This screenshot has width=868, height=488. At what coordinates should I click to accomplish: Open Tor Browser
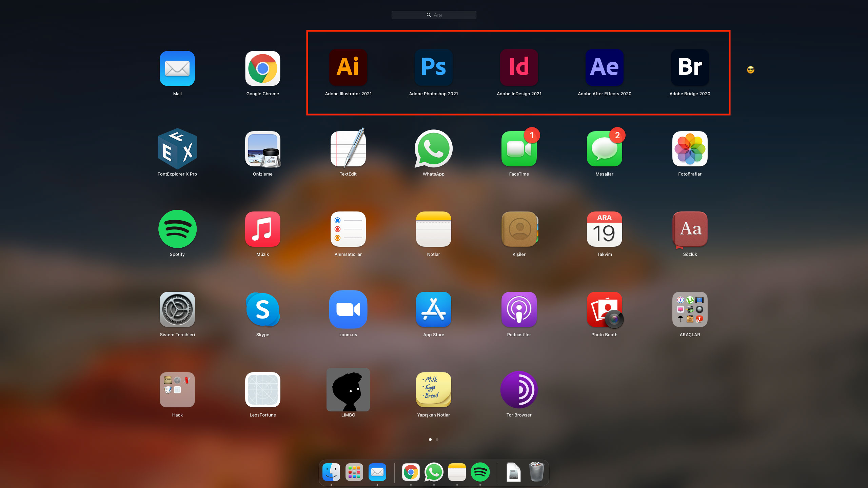pos(519,389)
